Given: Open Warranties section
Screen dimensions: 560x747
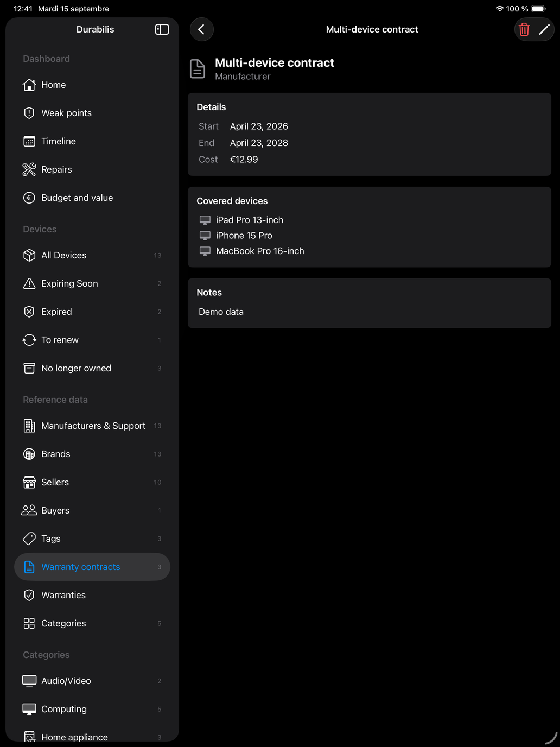Looking at the screenshot, I should point(92,595).
